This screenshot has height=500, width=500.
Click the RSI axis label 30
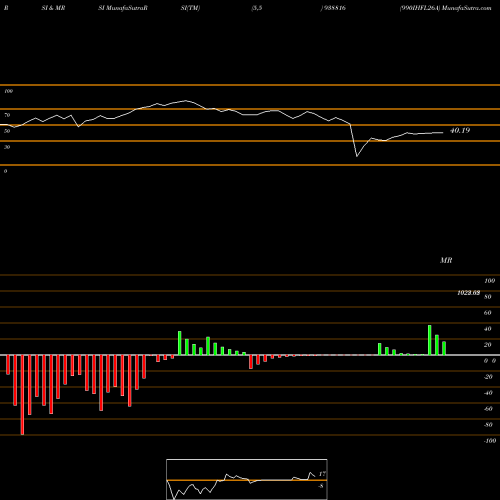(7, 147)
